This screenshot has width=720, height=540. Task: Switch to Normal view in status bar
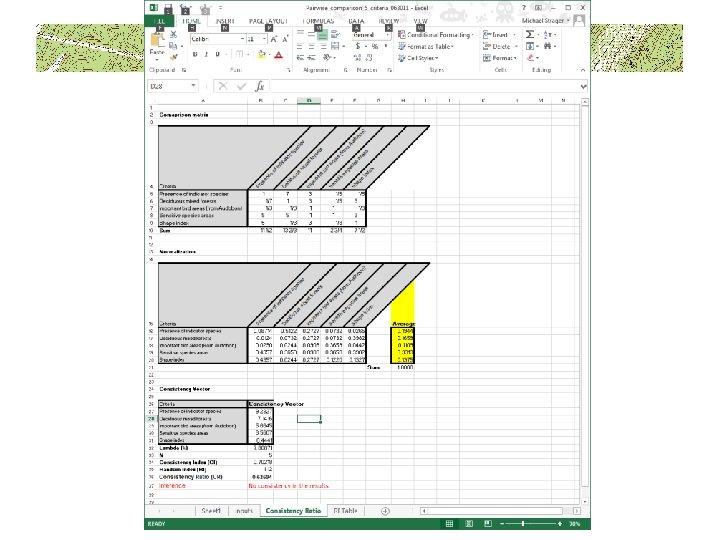coord(450,523)
